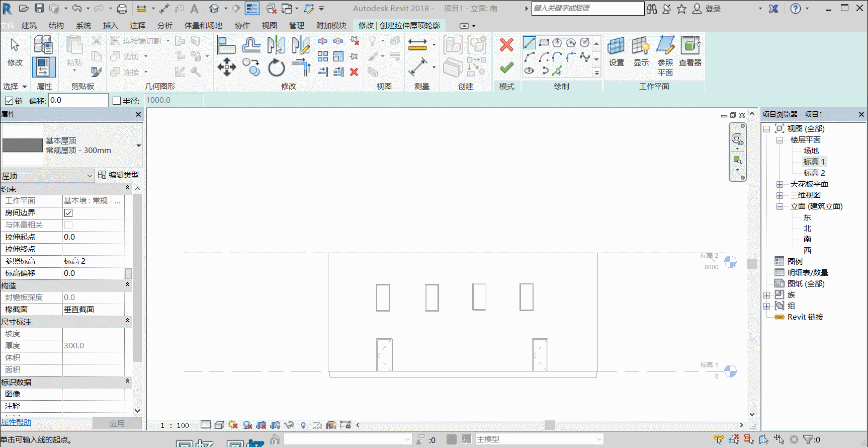Expand the 族 families tree node
868x447 pixels.
coord(766,295)
